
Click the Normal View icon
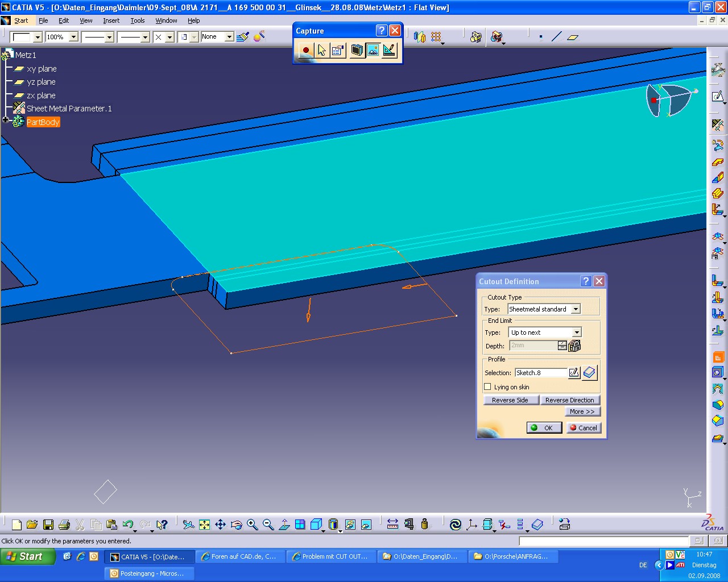click(x=284, y=525)
